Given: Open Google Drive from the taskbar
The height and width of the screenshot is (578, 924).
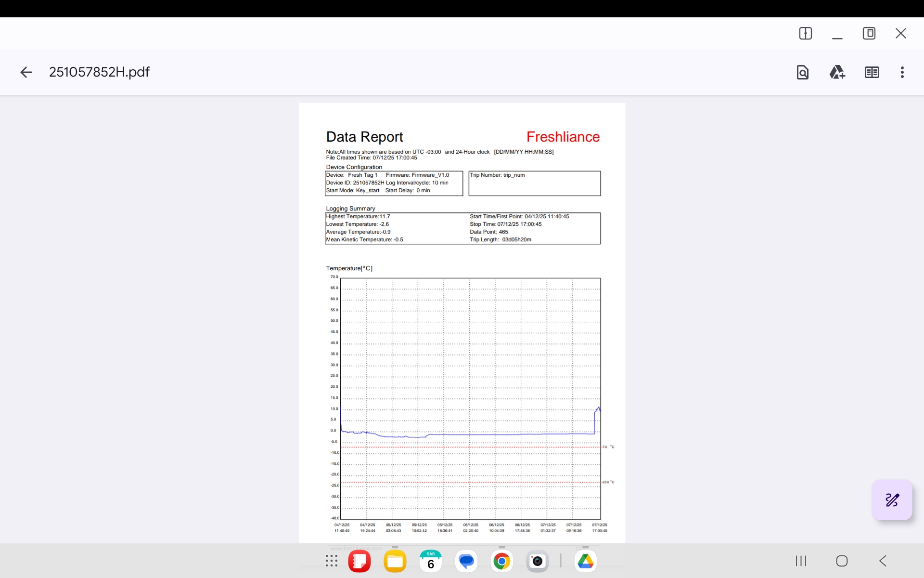Looking at the screenshot, I should 585,561.
